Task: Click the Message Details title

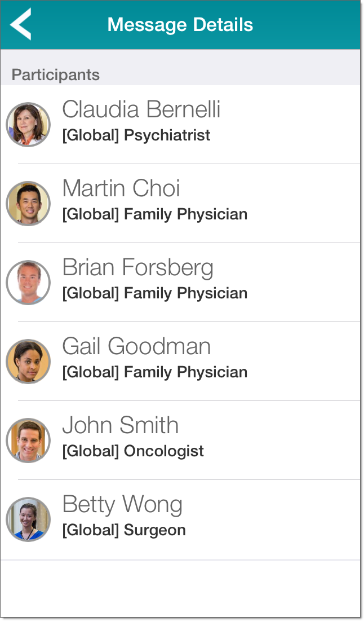Action: (x=180, y=25)
